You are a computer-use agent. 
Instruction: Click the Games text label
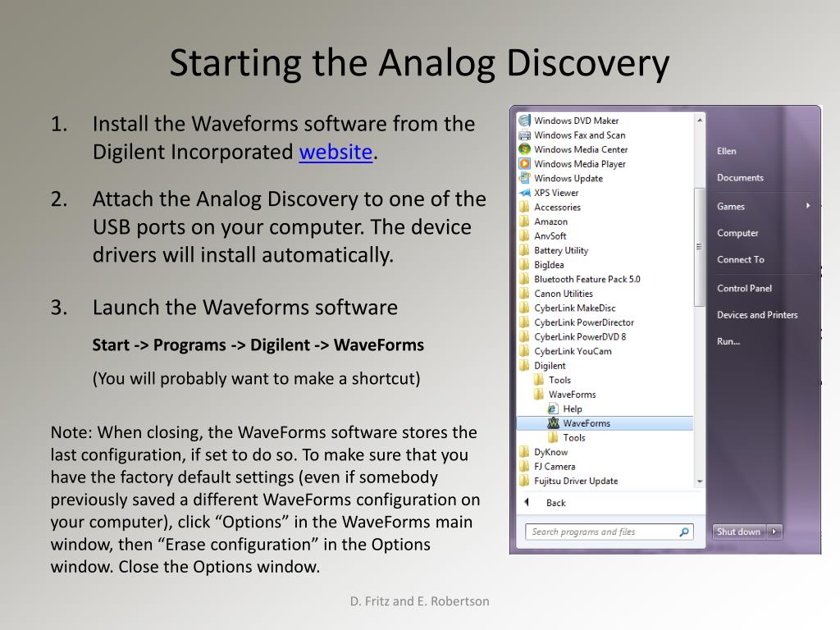[731, 206]
